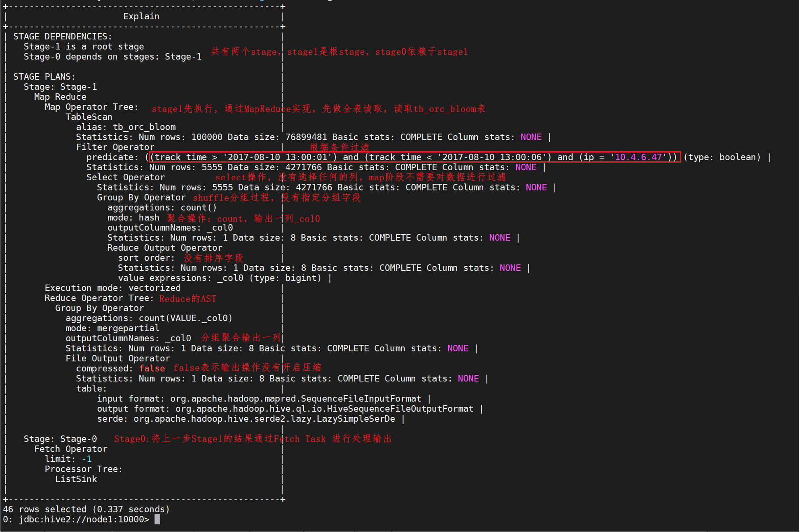Click Filter statistics line with size 4271766

pos(311,167)
